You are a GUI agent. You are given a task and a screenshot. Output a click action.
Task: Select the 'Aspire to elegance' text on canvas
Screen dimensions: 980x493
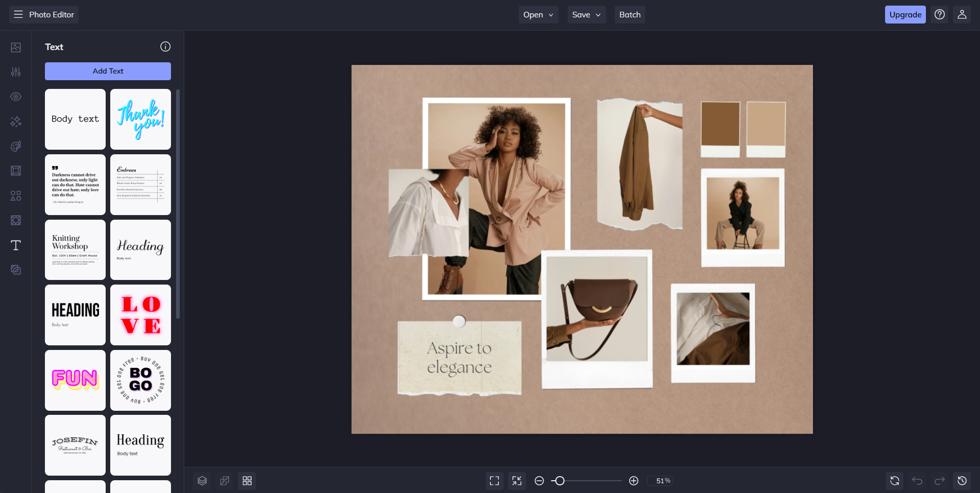coord(459,358)
